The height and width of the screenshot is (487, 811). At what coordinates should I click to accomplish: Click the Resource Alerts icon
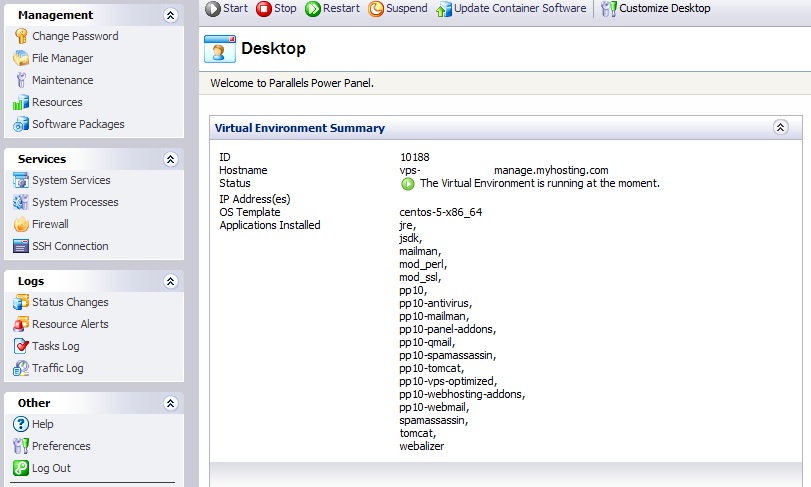(21, 324)
